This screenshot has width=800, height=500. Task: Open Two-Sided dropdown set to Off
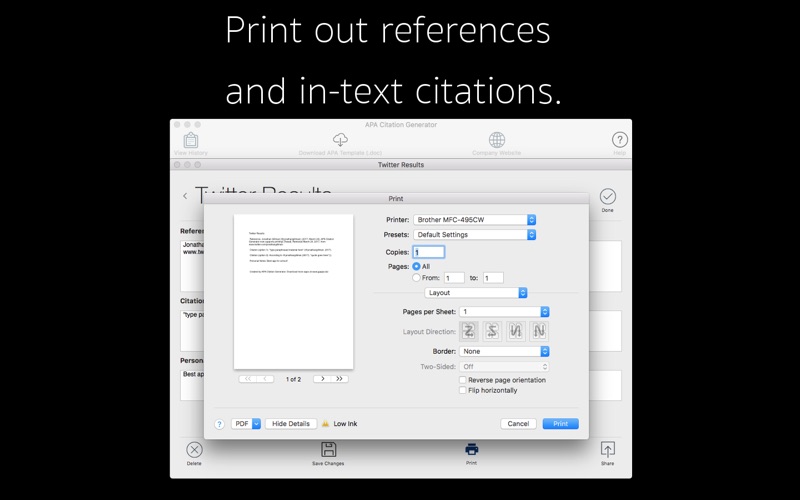[504, 367]
